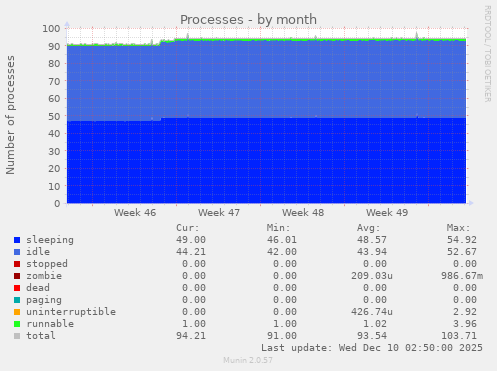The image size is (497, 371).
Task: Click total current value 94.21
Action: point(191,336)
